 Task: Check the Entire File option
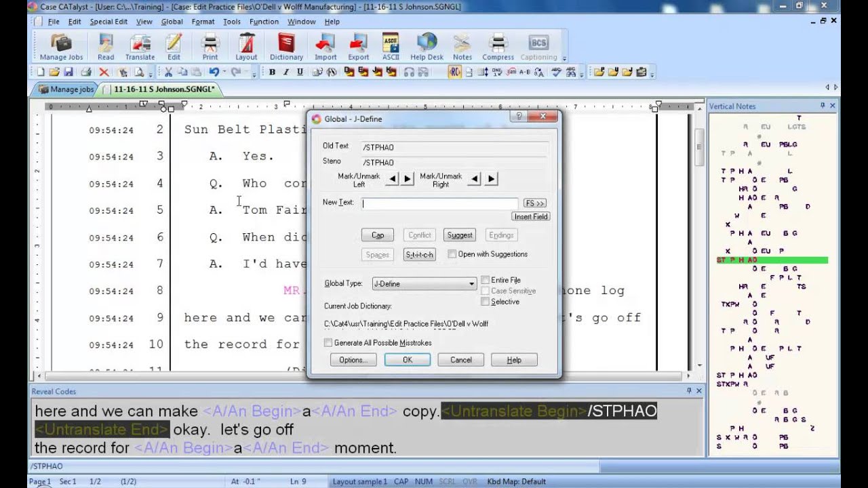pyautogui.click(x=485, y=280)
